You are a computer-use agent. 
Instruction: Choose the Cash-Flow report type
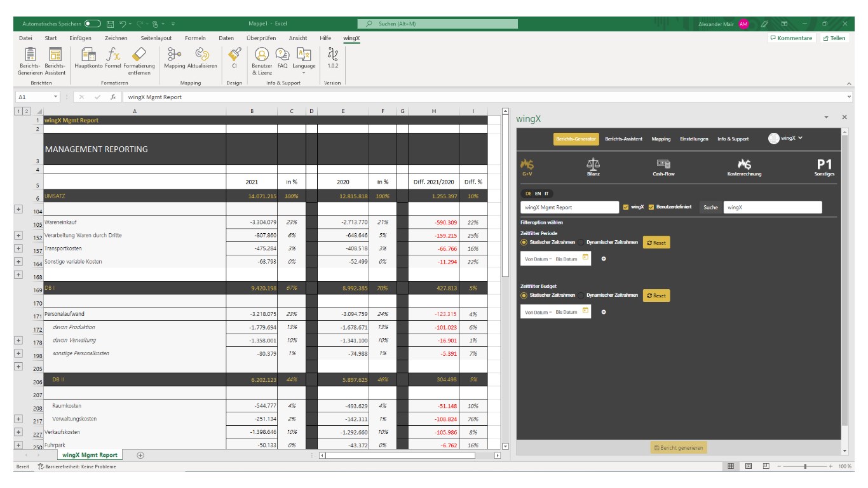point(663,167)
